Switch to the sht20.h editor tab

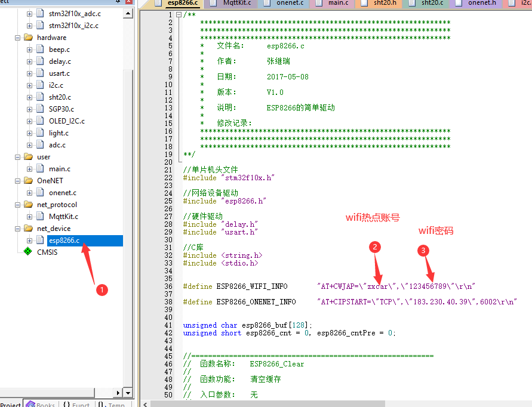pos(379,4)
